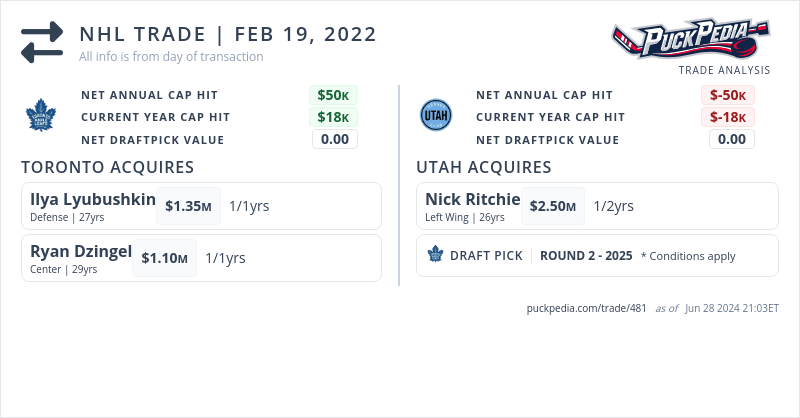Click the Utah team logo

click(436, 116)
